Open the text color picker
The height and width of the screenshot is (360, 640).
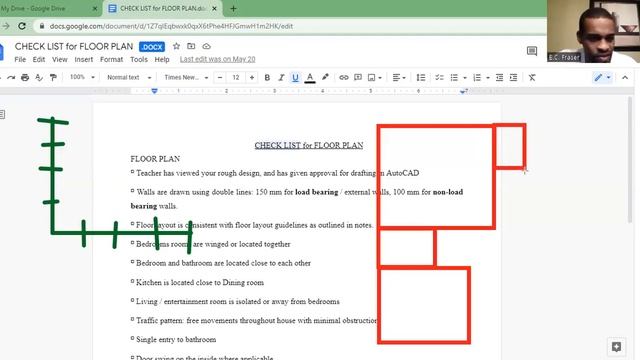click(310, 78)
